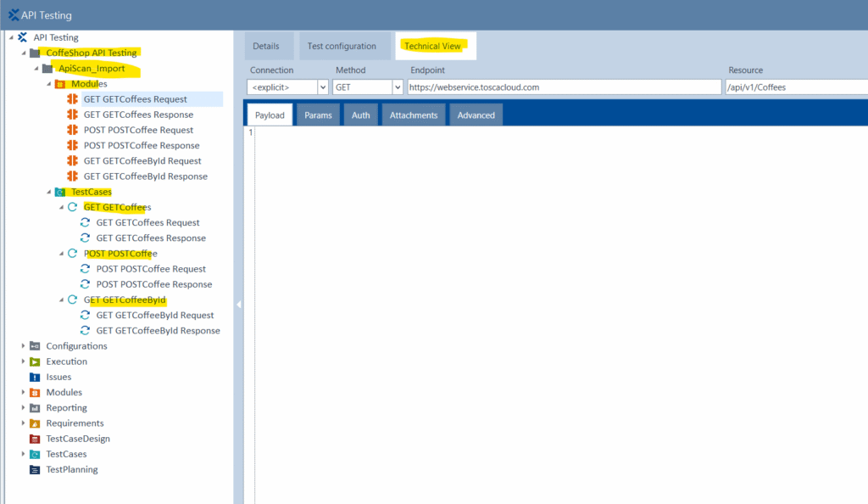Collapse the GET GETCoffees test case node
Image resolution: width=868 pixels, height=504 pixels.
pyautogui.click(x=61, y=206)
